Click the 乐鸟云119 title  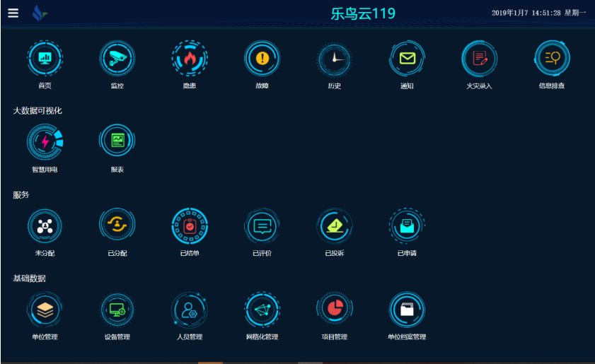(x=363, y=13)
